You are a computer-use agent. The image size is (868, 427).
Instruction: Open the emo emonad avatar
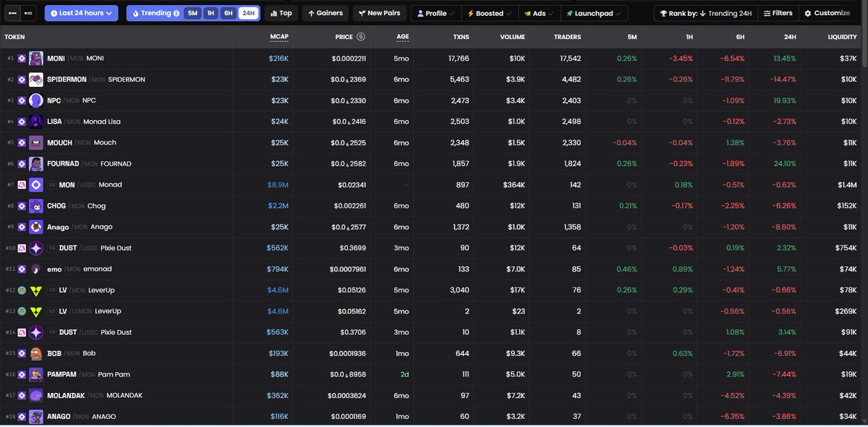coord(36,269)
